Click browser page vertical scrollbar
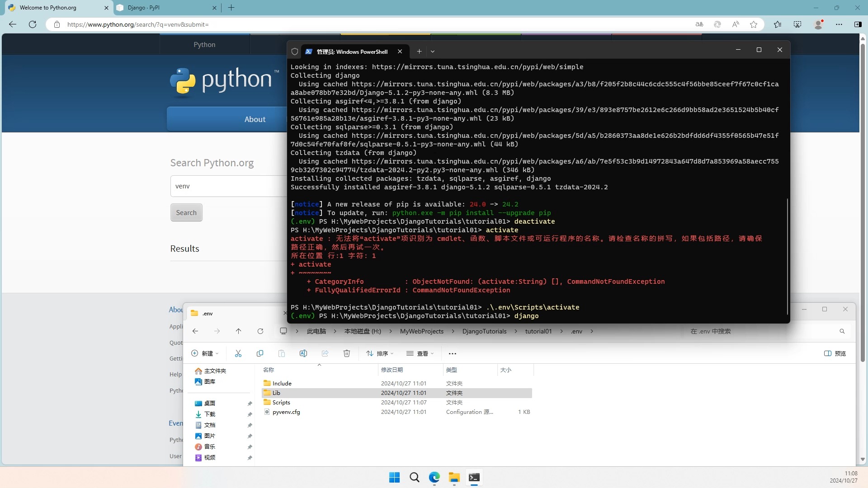Screen dimensions: 868x488 [x=863, y=203]
